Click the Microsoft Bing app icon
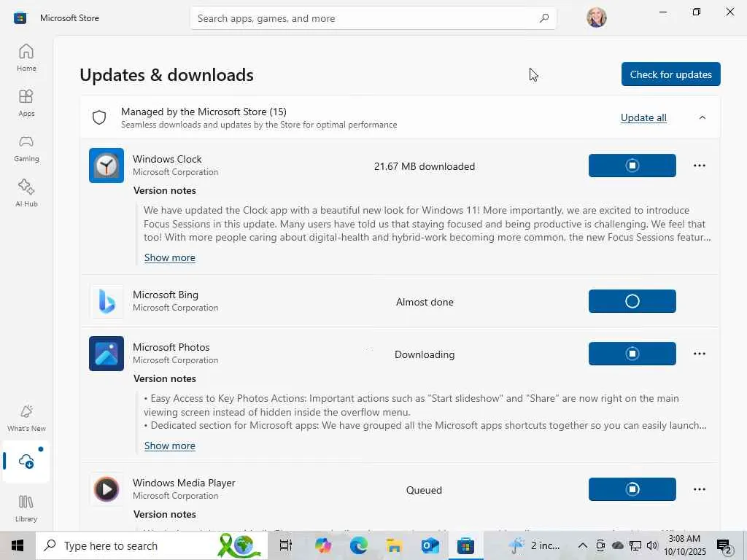This screenshot has width=747, height=560. [x=107, y=301]
